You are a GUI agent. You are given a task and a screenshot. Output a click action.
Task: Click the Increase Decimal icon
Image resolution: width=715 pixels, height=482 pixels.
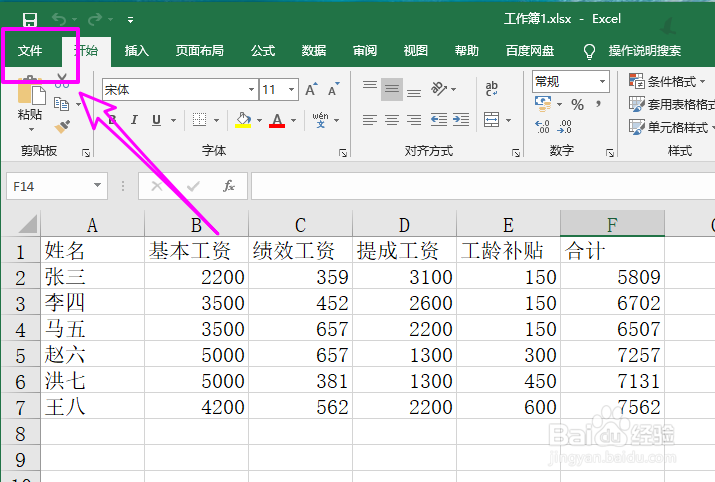pyautogui.click(x=542, y=127)
